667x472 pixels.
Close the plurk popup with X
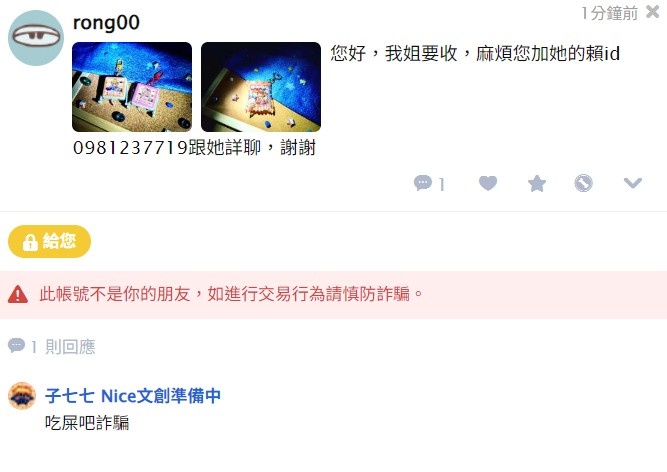tap(652, 11)
